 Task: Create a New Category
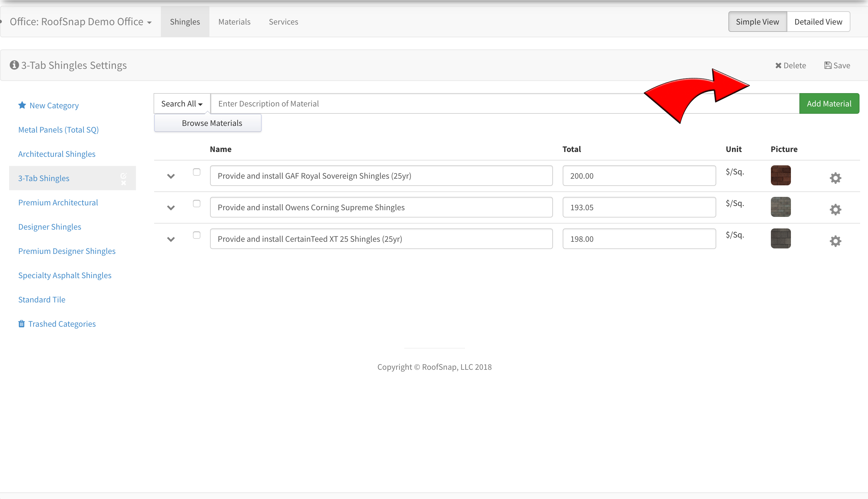tap(48, 106)
